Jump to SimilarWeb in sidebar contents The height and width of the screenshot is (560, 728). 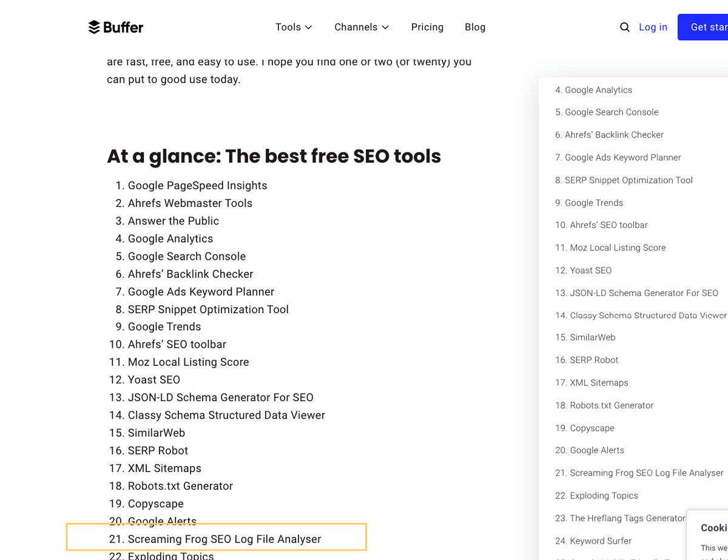pyautogui.click(x=585, y=337)
